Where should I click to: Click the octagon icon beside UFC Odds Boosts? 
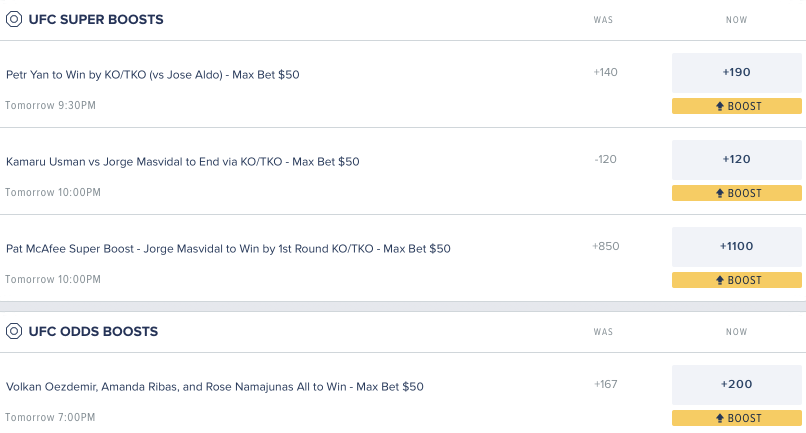[14, 331]
